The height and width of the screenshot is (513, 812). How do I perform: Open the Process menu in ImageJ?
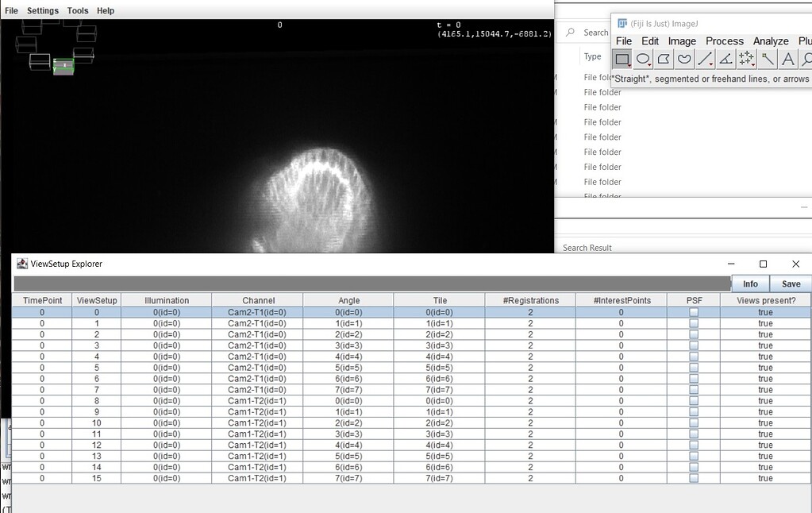point(723,40)
